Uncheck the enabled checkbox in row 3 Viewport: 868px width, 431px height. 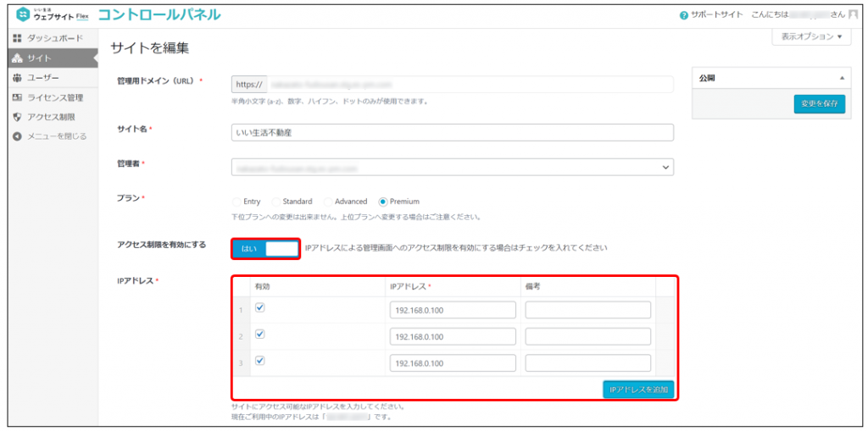coord(260,361)
